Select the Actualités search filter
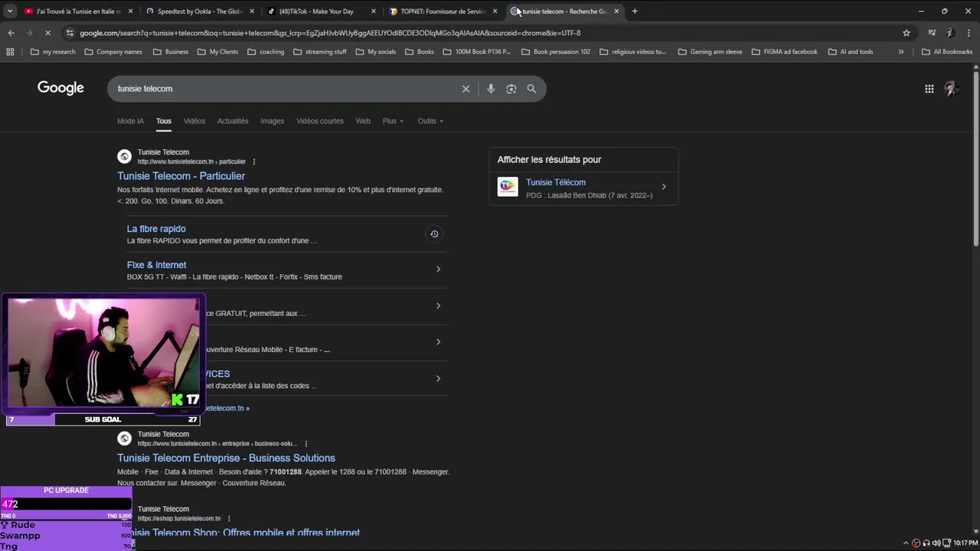Viewport: 980px width, 551px height. click(x=233, y=121)
